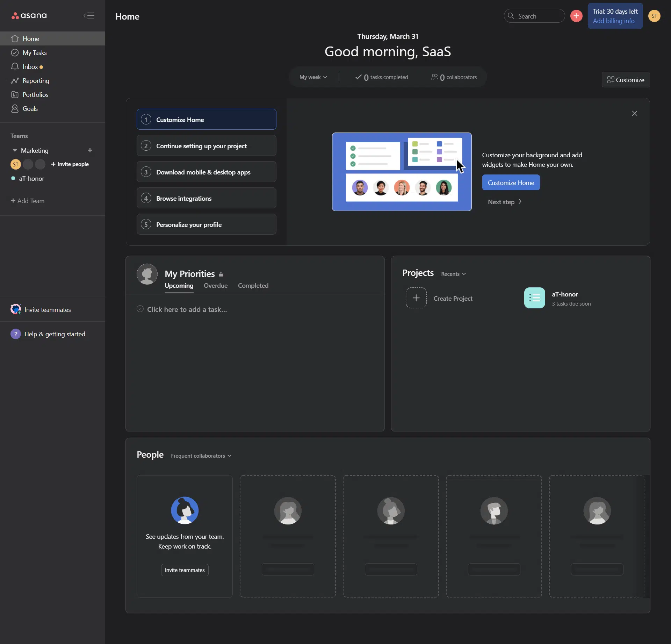
Task: Close the onboarding panel with the X
Action: (635, 113)
